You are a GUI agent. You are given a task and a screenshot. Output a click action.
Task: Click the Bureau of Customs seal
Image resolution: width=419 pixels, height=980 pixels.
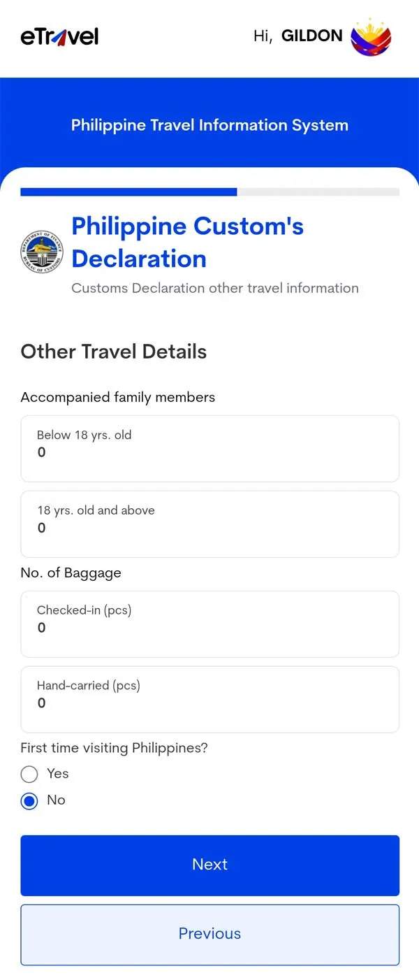[x=42, y=251]
